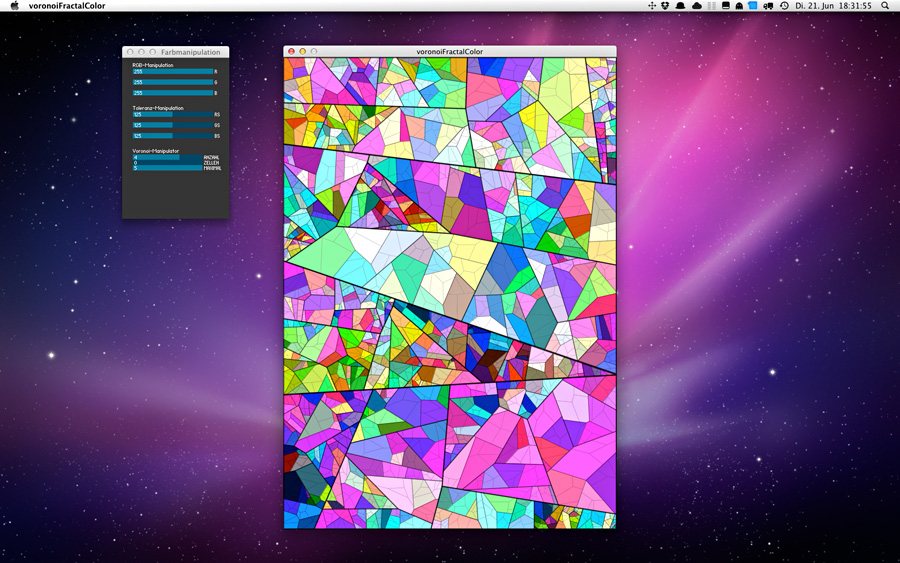Click the G slider under RGB-Manipulation
Viewport: 900px width, 563px height.
point(172,83)
